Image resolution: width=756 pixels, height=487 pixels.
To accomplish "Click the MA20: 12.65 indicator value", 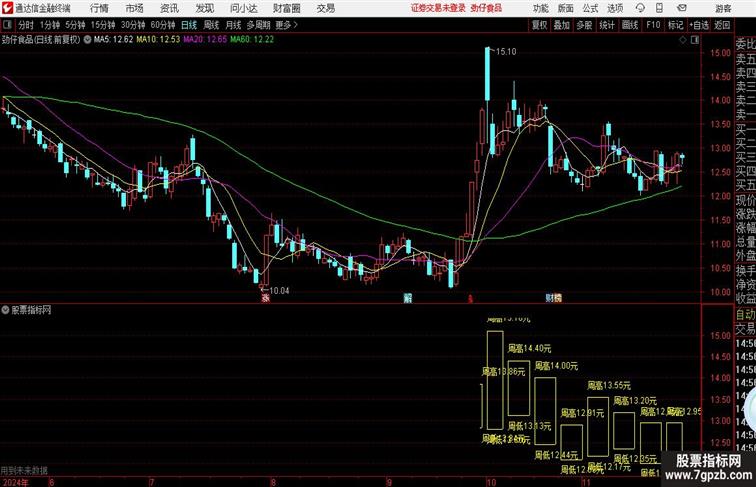I will pos(205,40).
